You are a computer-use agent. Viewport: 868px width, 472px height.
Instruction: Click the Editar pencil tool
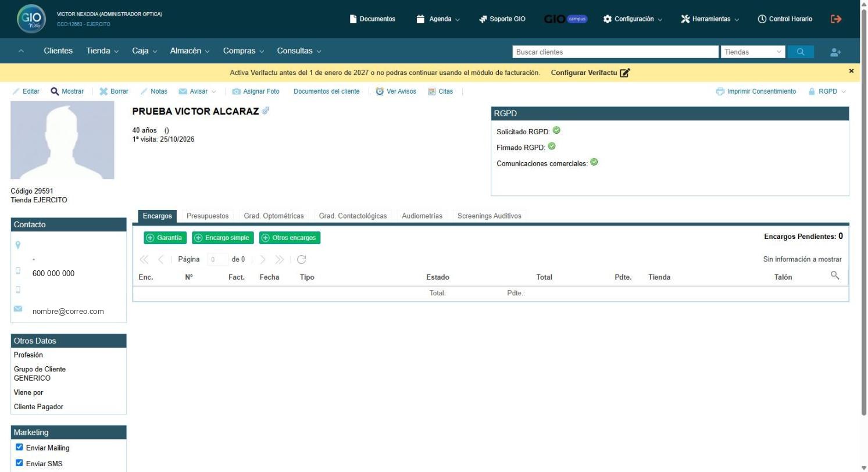point(26,91)
